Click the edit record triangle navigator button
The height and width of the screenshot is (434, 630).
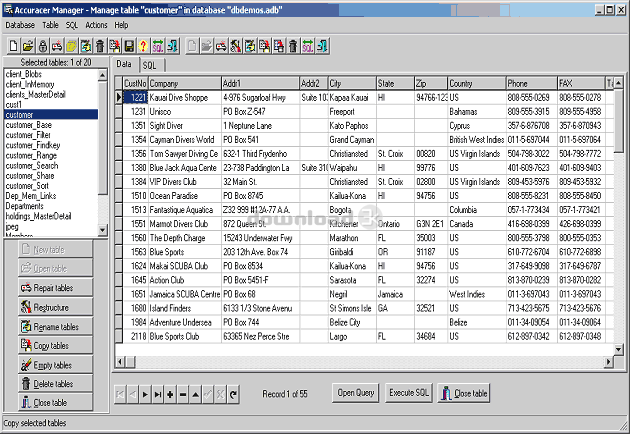tap(195, 395)
